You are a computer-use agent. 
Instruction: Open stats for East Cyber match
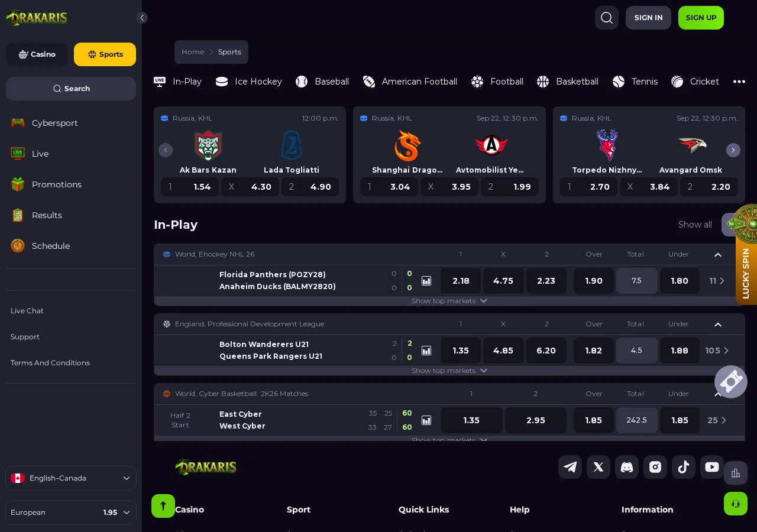426,420
